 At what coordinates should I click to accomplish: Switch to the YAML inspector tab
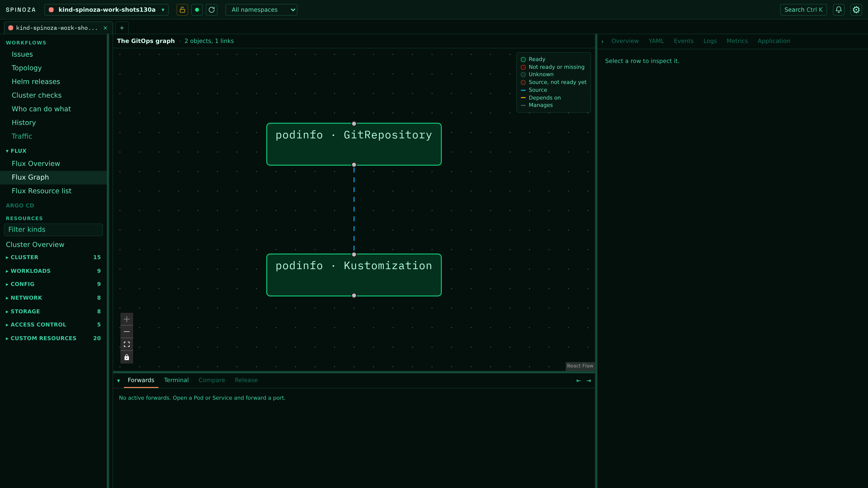click(x=656, y=41)
